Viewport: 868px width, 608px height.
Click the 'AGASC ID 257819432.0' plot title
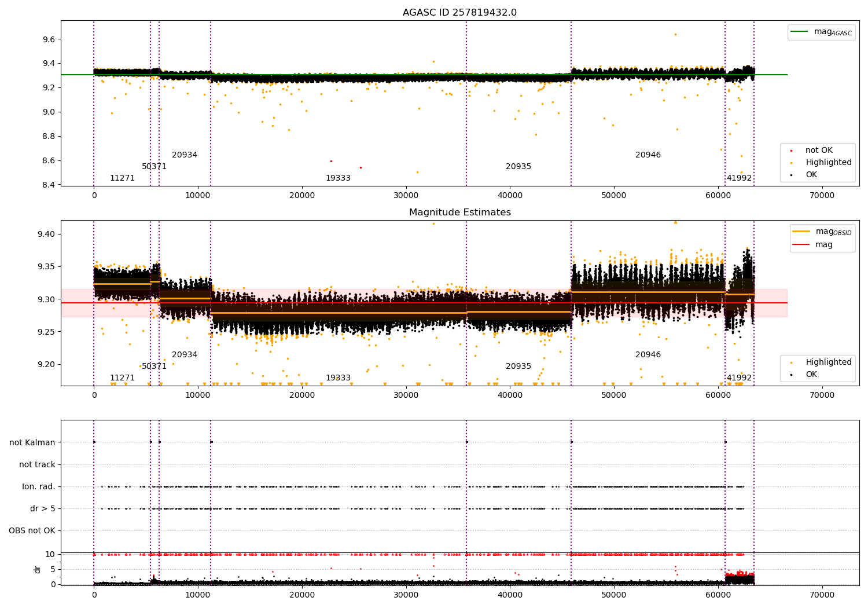point(459,13)
